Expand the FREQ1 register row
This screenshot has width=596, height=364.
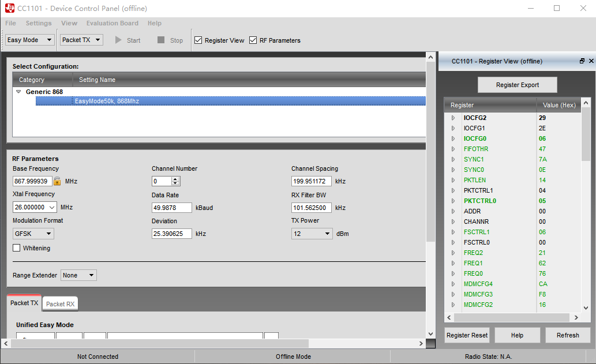[x=453, y=263]
